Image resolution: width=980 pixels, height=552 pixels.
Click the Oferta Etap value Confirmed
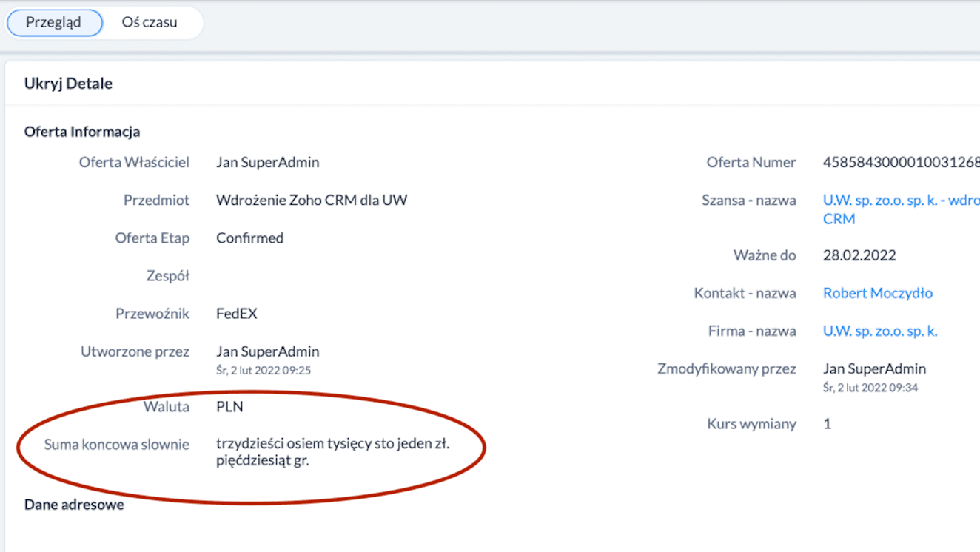coord(249,238)
